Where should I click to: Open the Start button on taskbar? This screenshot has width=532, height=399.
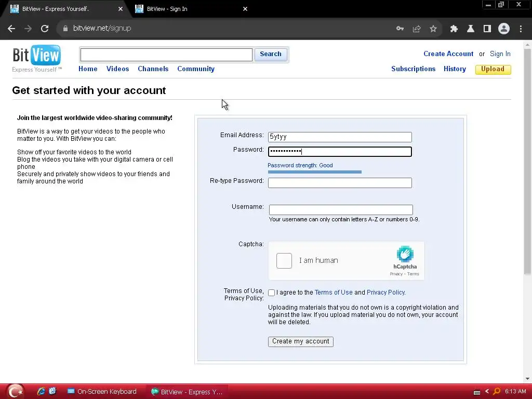tap(15, 392)
